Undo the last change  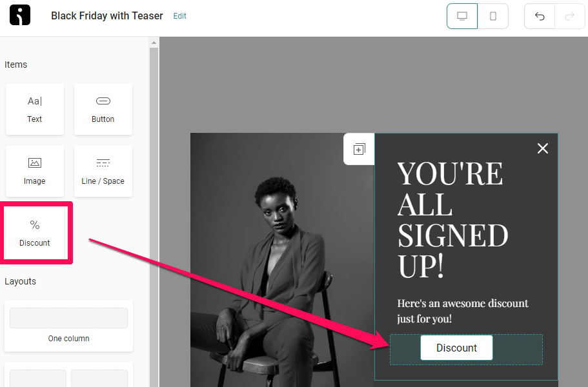(x=540, y=16)
